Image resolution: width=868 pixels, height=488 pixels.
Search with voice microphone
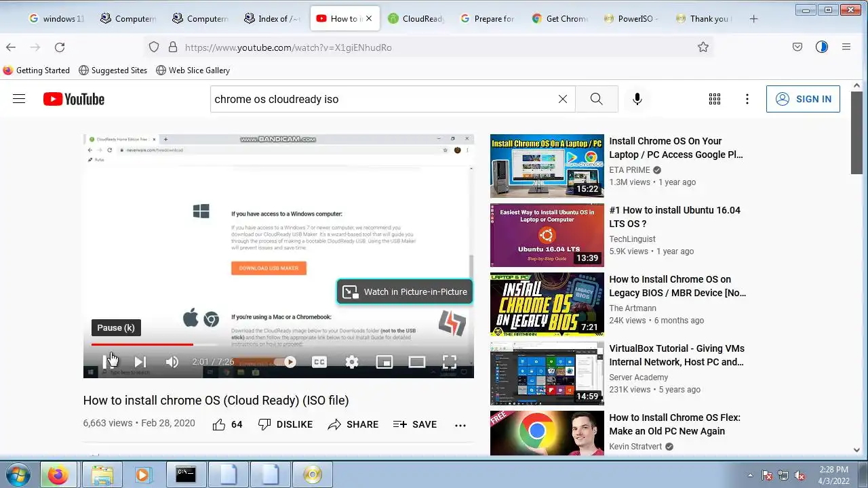[x=637, y=99]
